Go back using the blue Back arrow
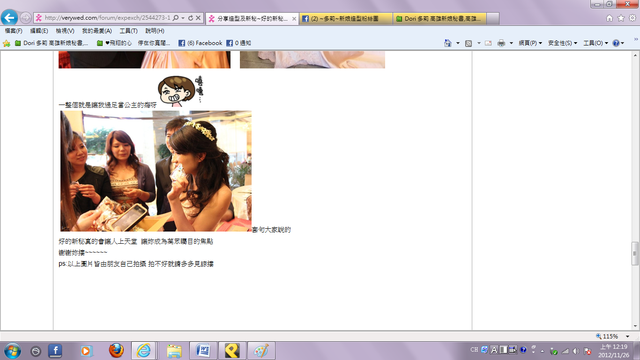Screen dimensions: 640x360 [x=9, y=18]
